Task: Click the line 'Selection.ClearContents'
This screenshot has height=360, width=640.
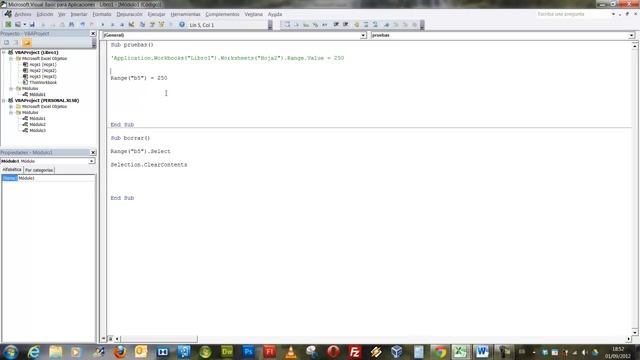Action: pyautogui.click(x=149, y=164)
